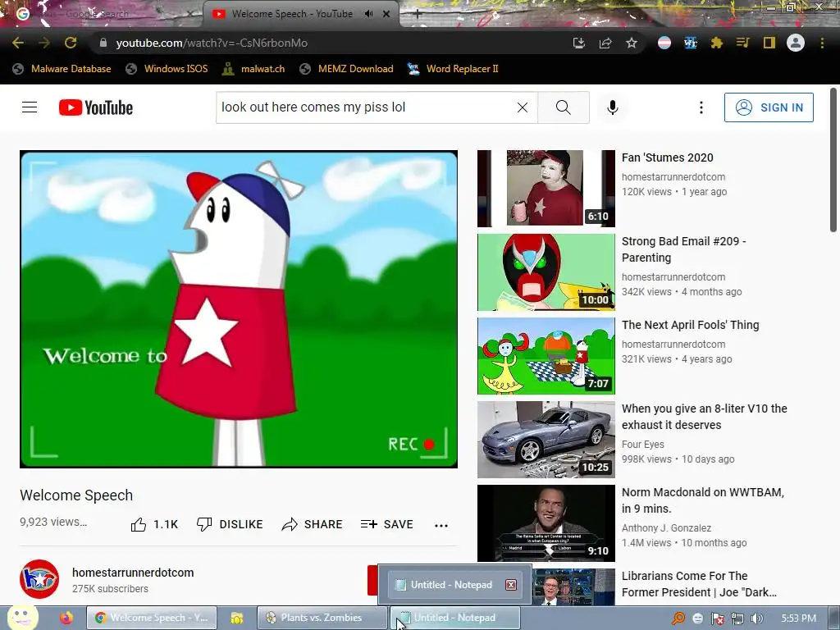Open the Start button on the taskbar
Viewport: 840px width, 630px height.
22,618
